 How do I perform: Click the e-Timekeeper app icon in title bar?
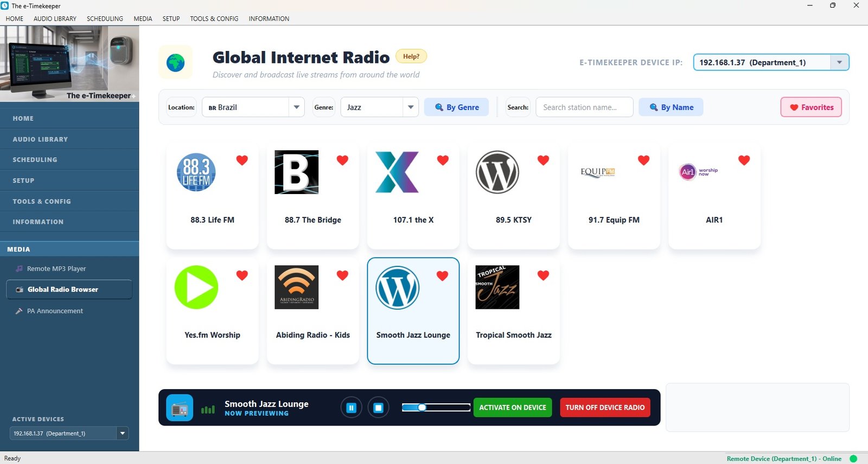click(x=5, y=6)
